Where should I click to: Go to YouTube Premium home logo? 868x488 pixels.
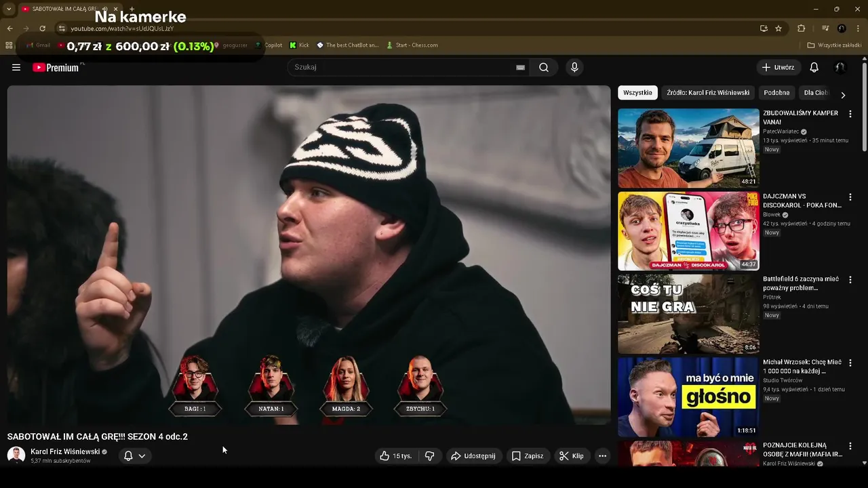pyautogui.click(x=56, y=67)
